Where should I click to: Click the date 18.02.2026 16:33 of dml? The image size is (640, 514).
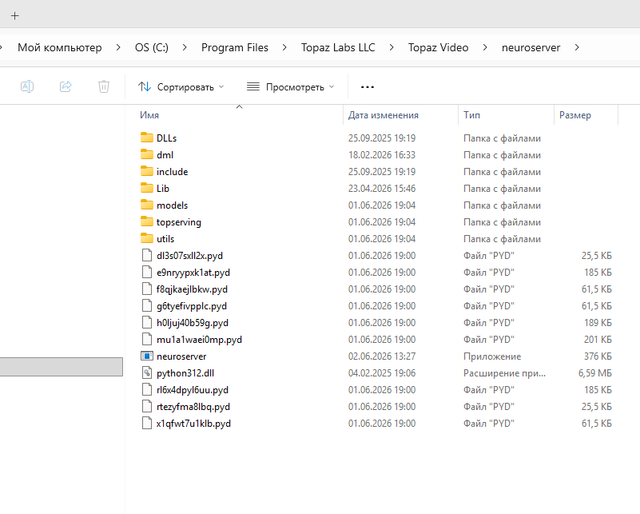coord(382,155)
